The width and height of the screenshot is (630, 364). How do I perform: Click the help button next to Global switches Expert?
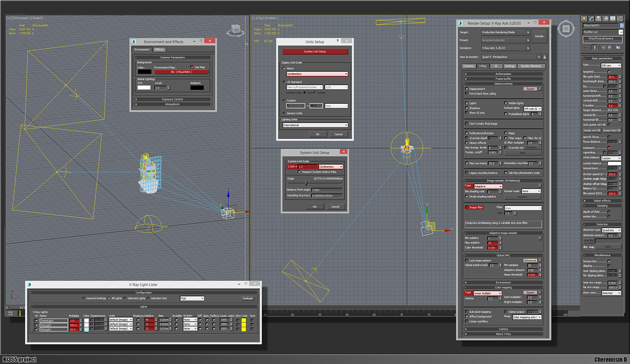[x=540, y=89]
